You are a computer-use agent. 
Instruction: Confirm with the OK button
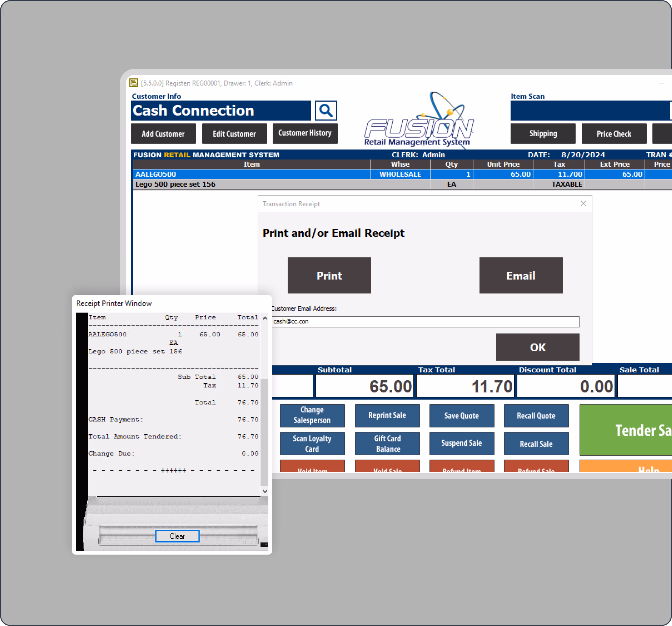(537, 347)
